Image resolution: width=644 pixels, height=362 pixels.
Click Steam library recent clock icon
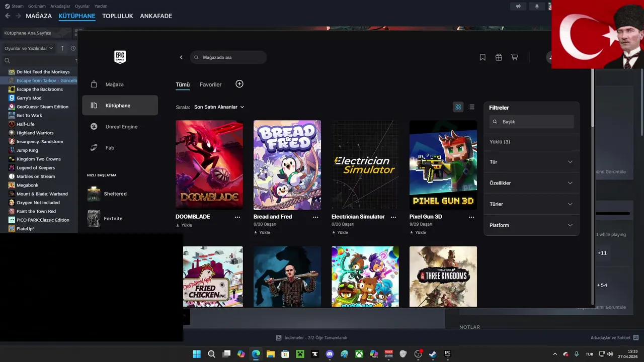click(x=73, y=48)
